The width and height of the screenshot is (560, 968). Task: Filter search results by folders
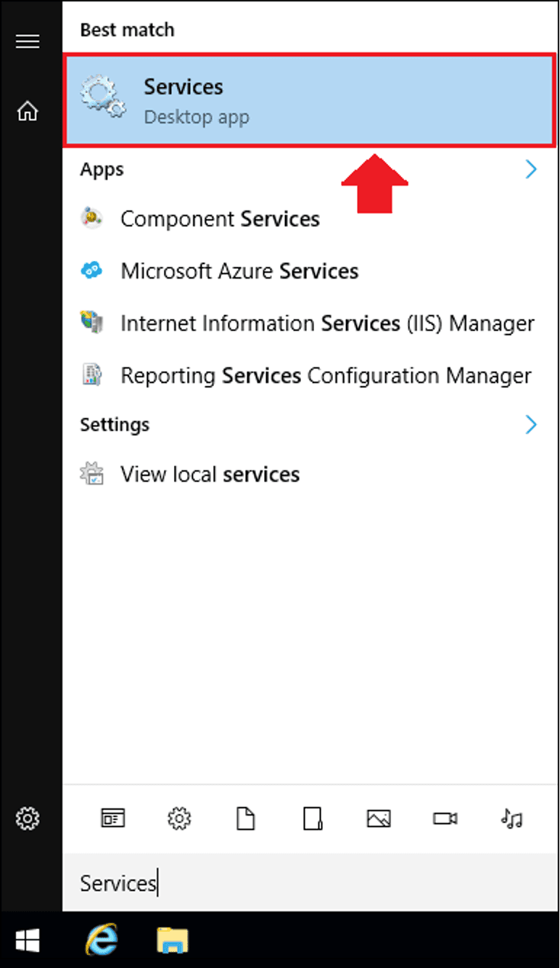312,819
